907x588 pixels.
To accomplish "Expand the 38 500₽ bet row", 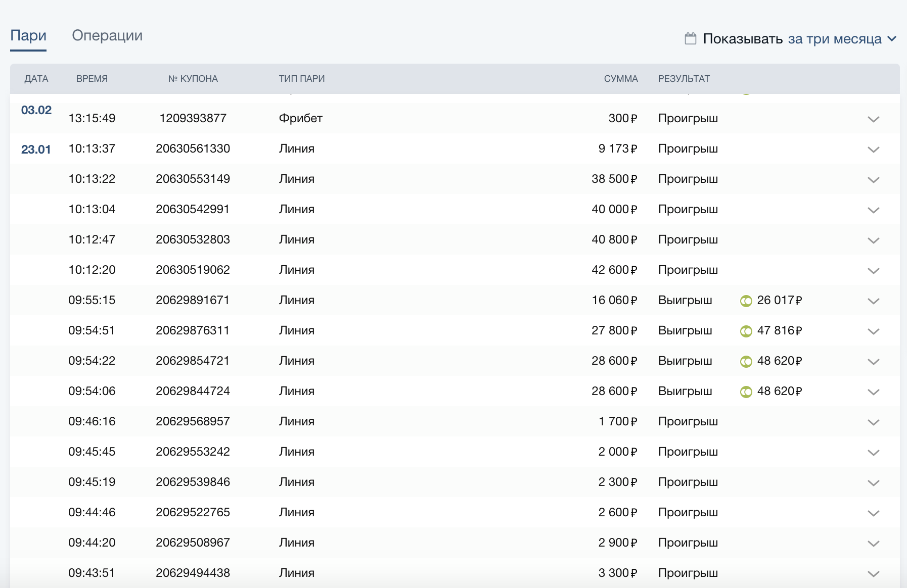I will (x=873, y=180).
